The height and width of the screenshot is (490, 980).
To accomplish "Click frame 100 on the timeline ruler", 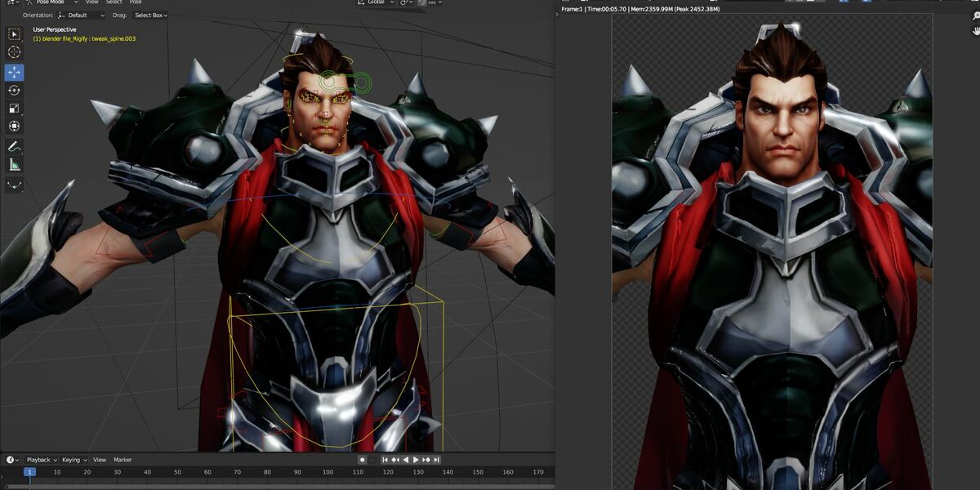I will coord(327,472).
